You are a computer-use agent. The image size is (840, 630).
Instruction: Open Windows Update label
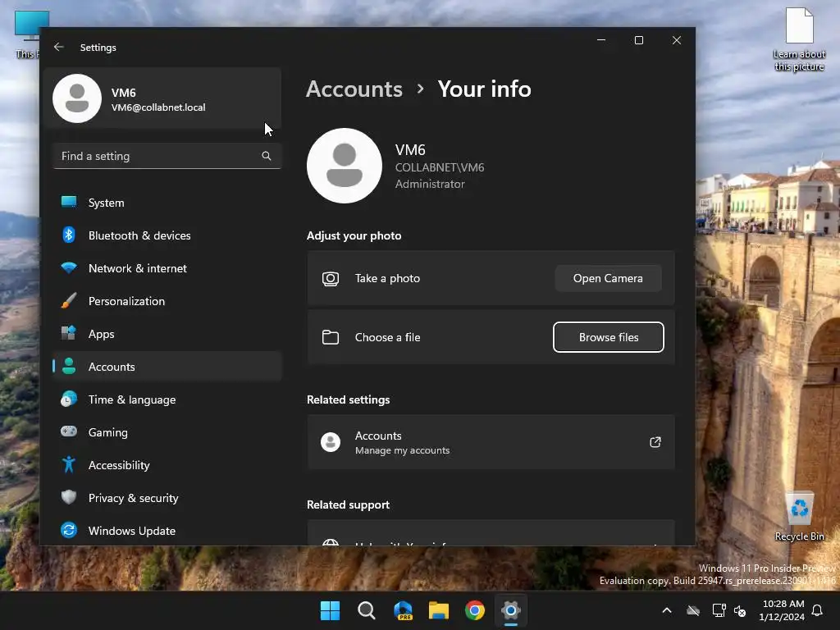(x=132, y=531)
